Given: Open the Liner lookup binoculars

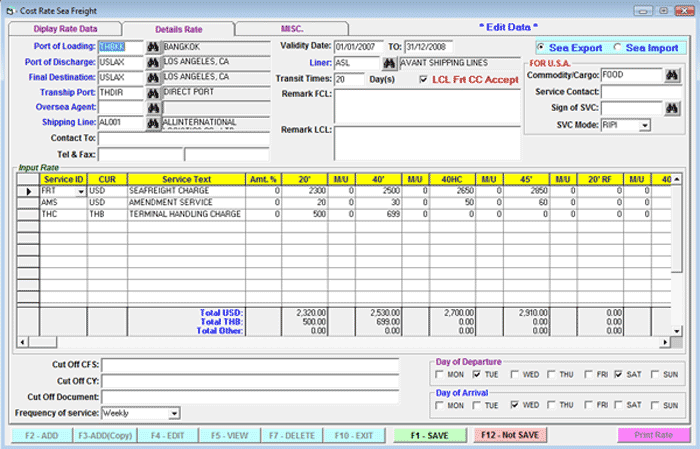Looking at the screenshot, I should pos(389,64).
